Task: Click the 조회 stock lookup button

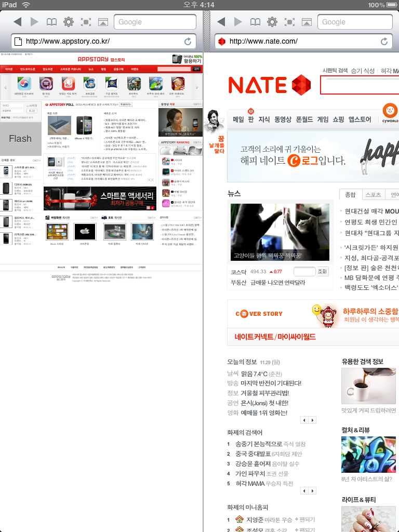Action: pos(322,271)
